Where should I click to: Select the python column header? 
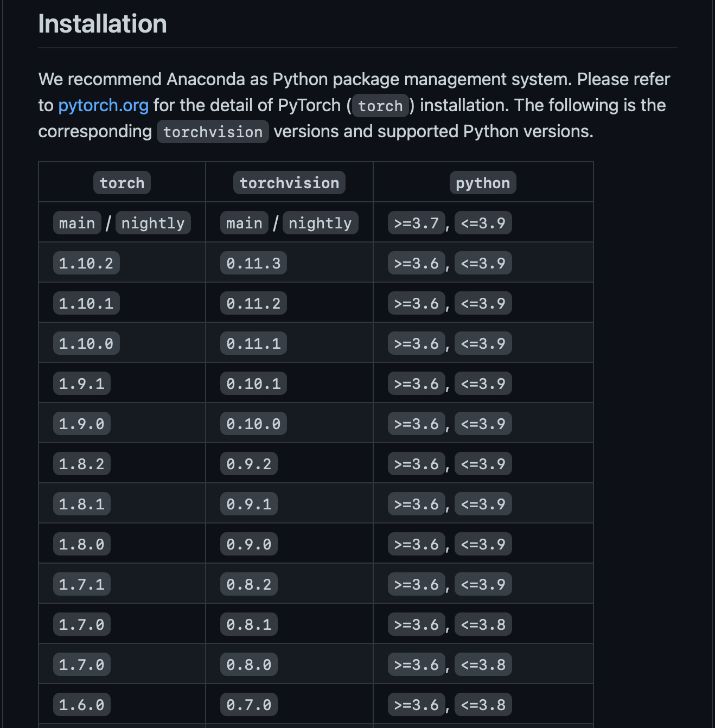point(483,183)
